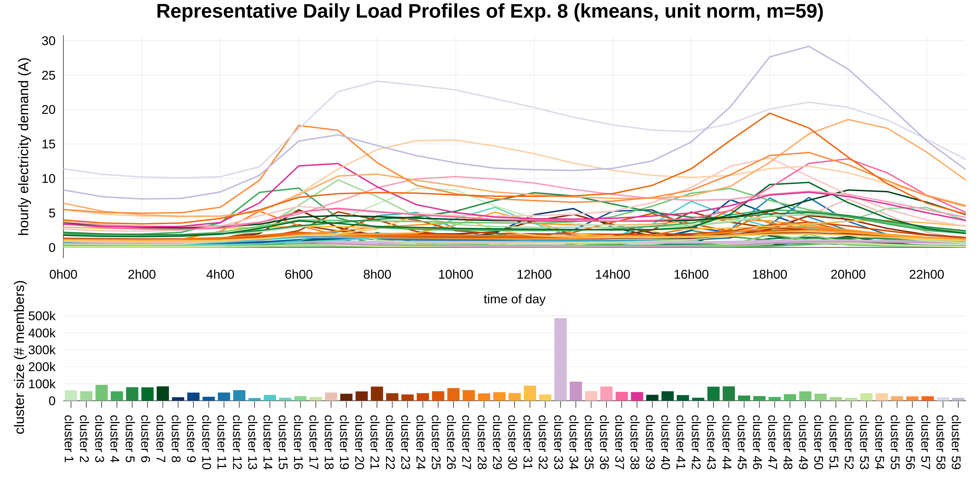Select the cluster 26 orange bar
This screenshot has height=488, width=980.
(x=453, y=394)
